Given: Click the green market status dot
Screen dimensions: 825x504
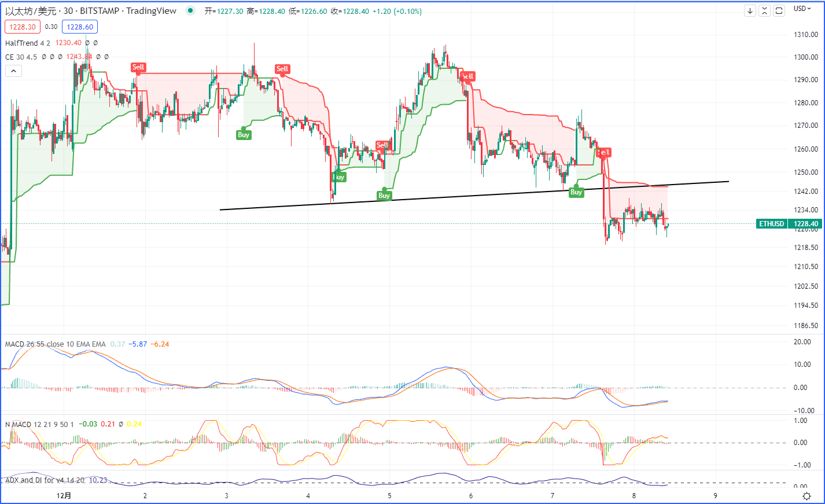Looking at the screenshot, I should [x=190, y=10].
